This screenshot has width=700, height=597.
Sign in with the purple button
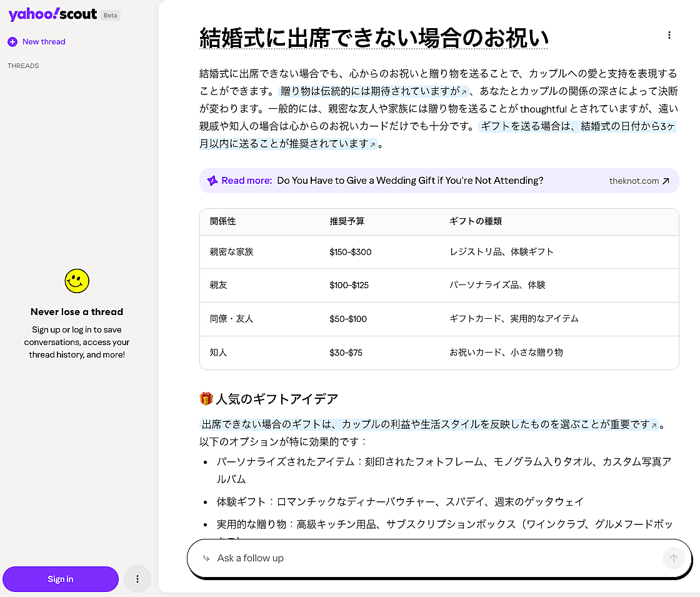(61, 579)
